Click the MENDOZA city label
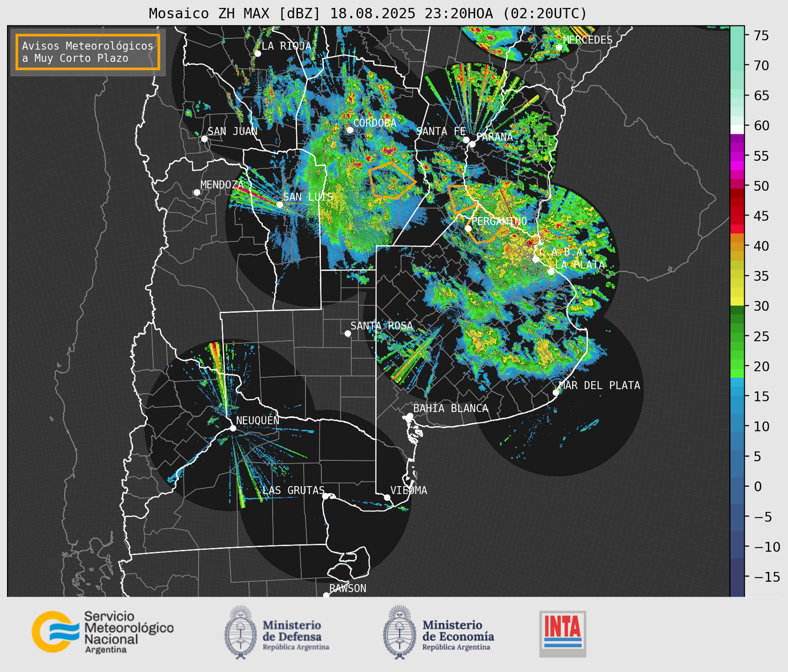The image size is (788, 672). (x=222, y=185)
